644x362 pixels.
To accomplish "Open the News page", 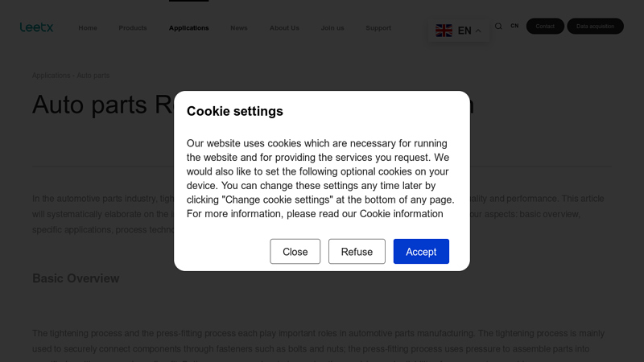I will pos(239,28).
